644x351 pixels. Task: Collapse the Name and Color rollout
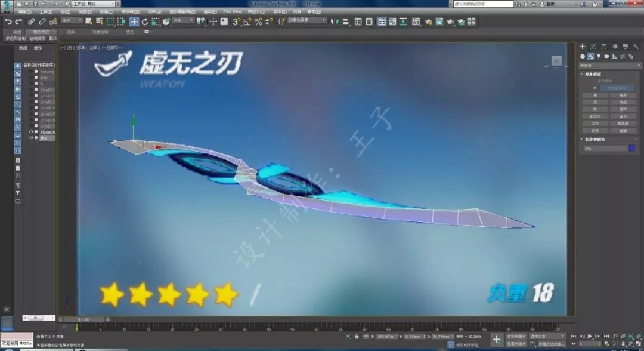(595, 139)
